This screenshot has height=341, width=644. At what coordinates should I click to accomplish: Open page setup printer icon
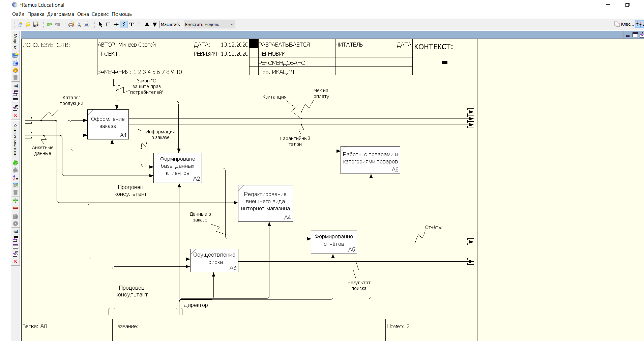71,24
